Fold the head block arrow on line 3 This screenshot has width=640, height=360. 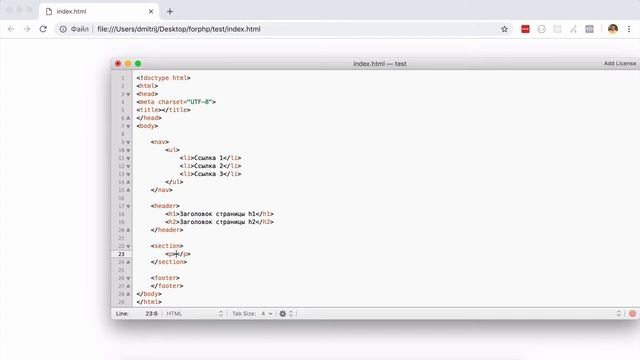pos(128,94)
